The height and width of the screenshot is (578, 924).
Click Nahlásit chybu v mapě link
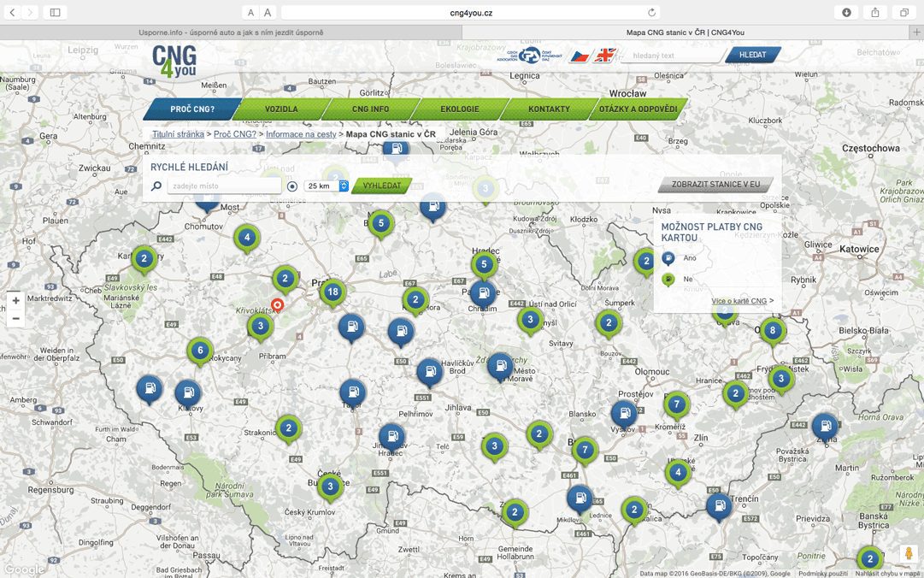coord(887,573)
